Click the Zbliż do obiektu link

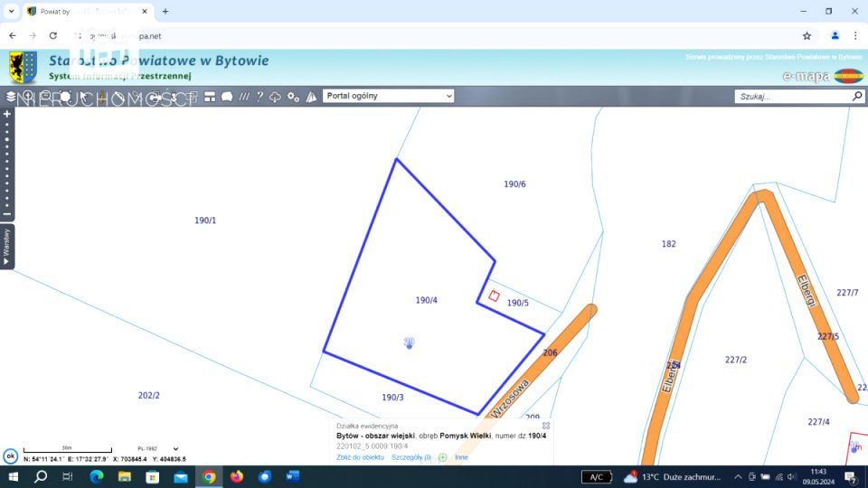pos(360,457)
